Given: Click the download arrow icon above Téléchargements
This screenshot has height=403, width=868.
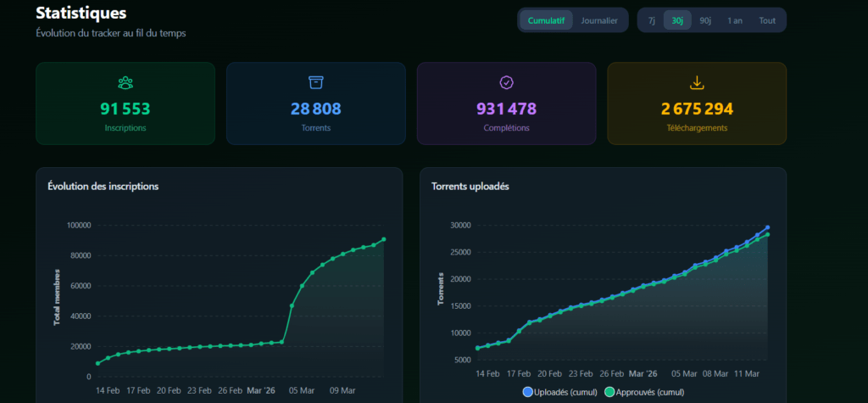Looking at the screenshot, I should point(697,82).
